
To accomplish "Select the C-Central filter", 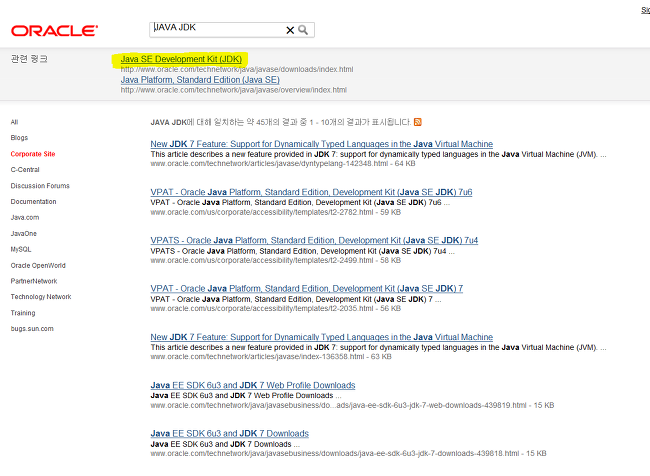I will (x=25, y=170).
